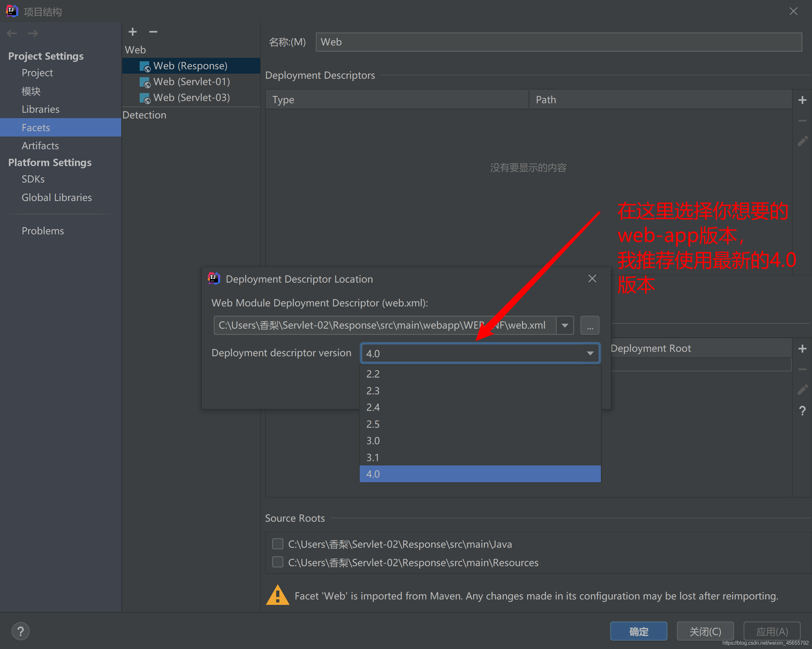Click the add facet plus icon

click(133, 32)
